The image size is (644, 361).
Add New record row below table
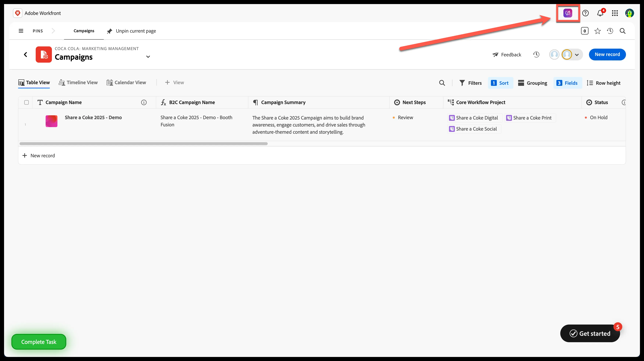click(x=39, y=156)
